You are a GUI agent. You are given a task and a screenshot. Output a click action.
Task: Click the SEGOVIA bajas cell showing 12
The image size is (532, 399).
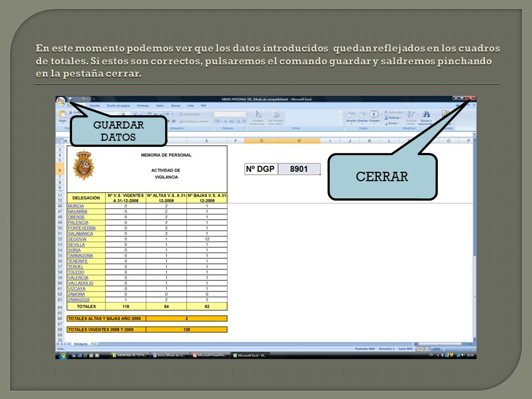207,239
